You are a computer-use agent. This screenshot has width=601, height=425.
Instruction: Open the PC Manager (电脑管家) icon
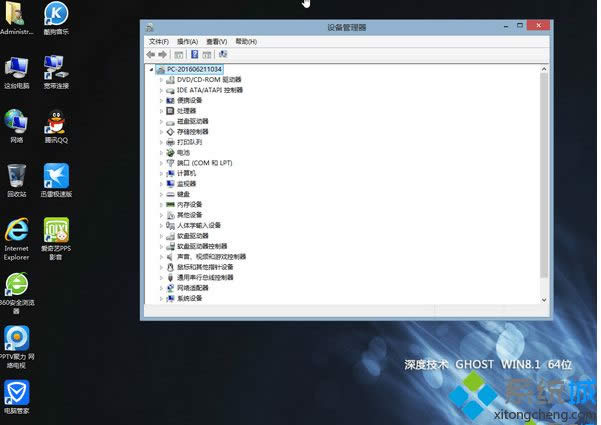click(x=16, y=392)
